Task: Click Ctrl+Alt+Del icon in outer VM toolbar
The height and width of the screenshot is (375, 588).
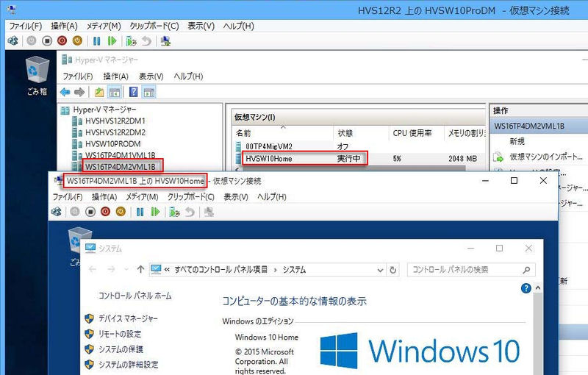Action: [12, 40]
